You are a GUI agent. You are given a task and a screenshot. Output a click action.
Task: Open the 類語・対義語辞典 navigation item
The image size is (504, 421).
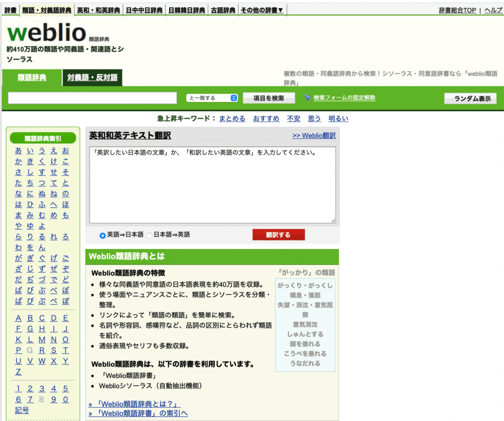pyautogui.click(x=47, y=10)
